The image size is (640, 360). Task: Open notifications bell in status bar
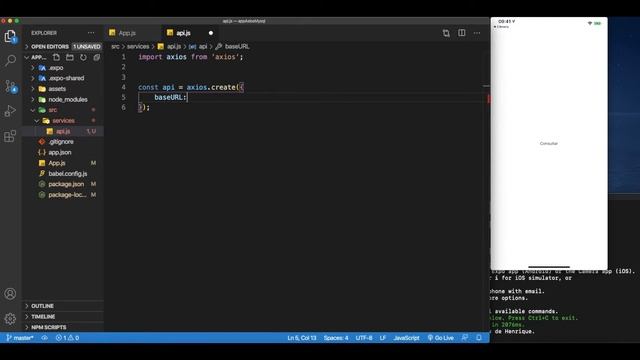479,338
